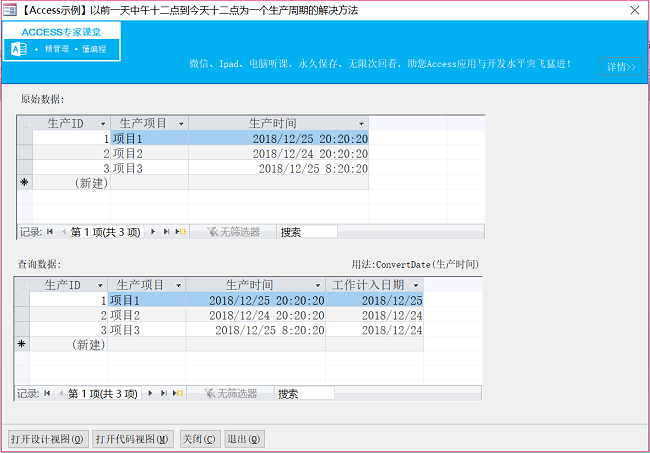This screenshot has width=650, height=453.
Task: Select 项目3 cell in 查询数据 table
Action: [147, 329]
